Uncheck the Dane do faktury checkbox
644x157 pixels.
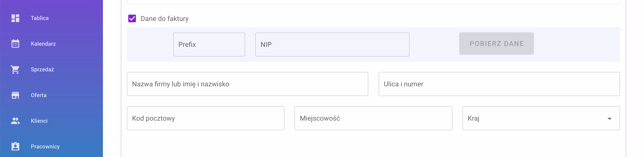132,19
